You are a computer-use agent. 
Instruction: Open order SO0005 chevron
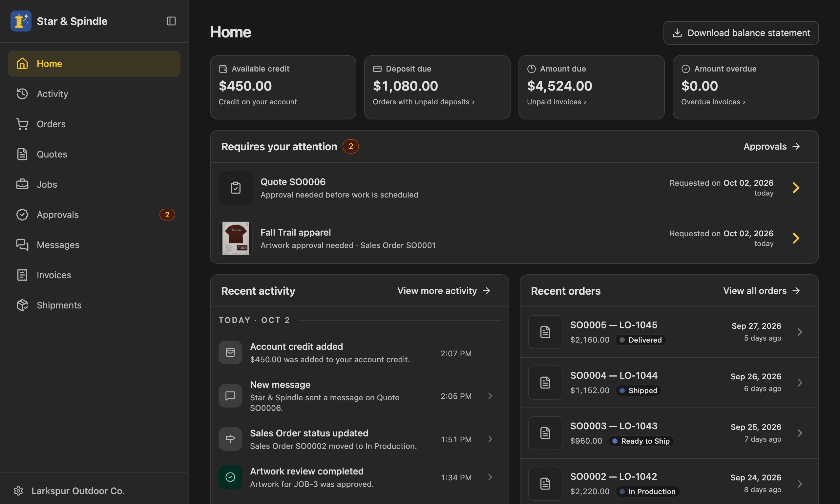pos(800,332)
